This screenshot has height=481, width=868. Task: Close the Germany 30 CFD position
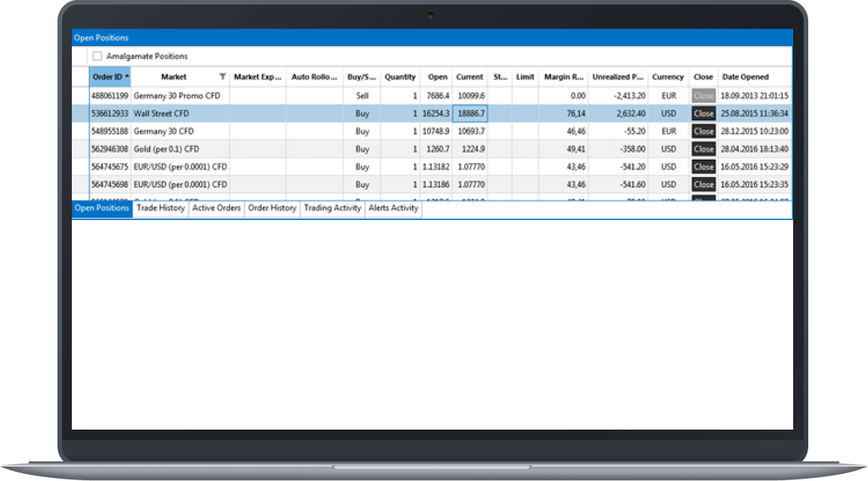coord(703,131)
